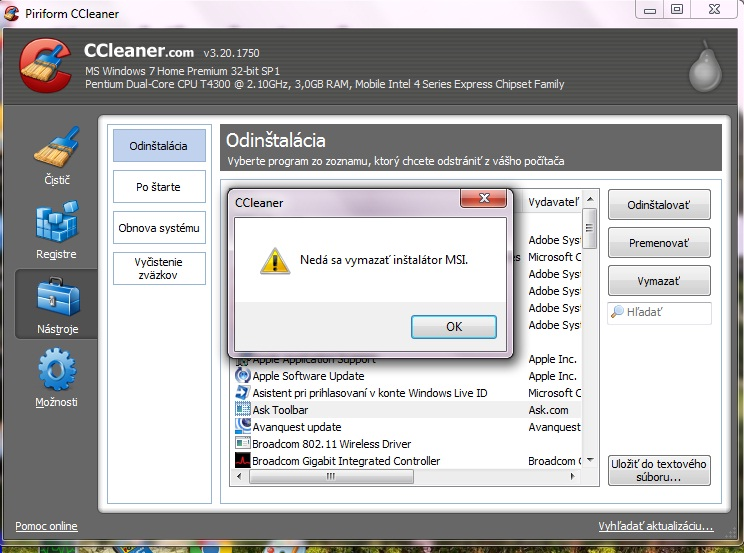Click the Vydavateľ column header
Screen dimensions: 744x553
pos(553,202)
